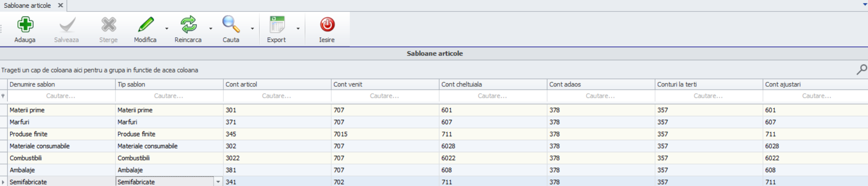Open Tip sablon combo for Semifabricate row
Screen dimensions: 868x186
pos(218,182)
